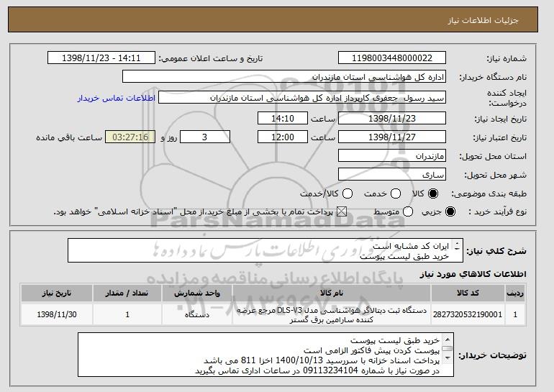Click the general description up-down spinner arrows
The height and width of the screenshot is (392, 554).
coord(457,246)
